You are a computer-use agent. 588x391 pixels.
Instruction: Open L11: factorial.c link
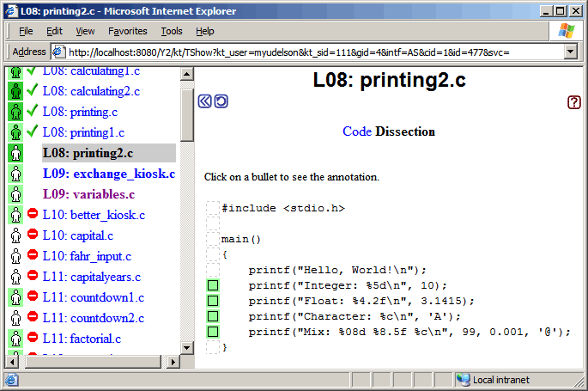82,339
